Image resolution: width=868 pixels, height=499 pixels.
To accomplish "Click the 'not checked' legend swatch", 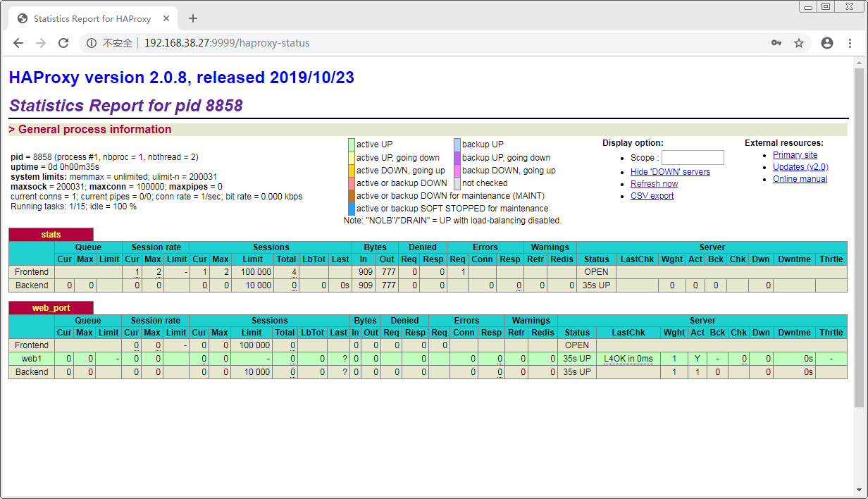I will tap(457, 183).
